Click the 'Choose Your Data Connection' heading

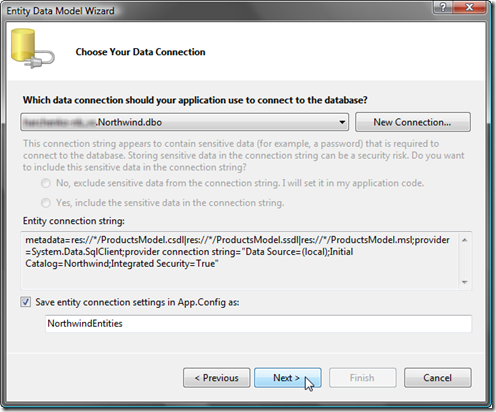click(140, 52)
